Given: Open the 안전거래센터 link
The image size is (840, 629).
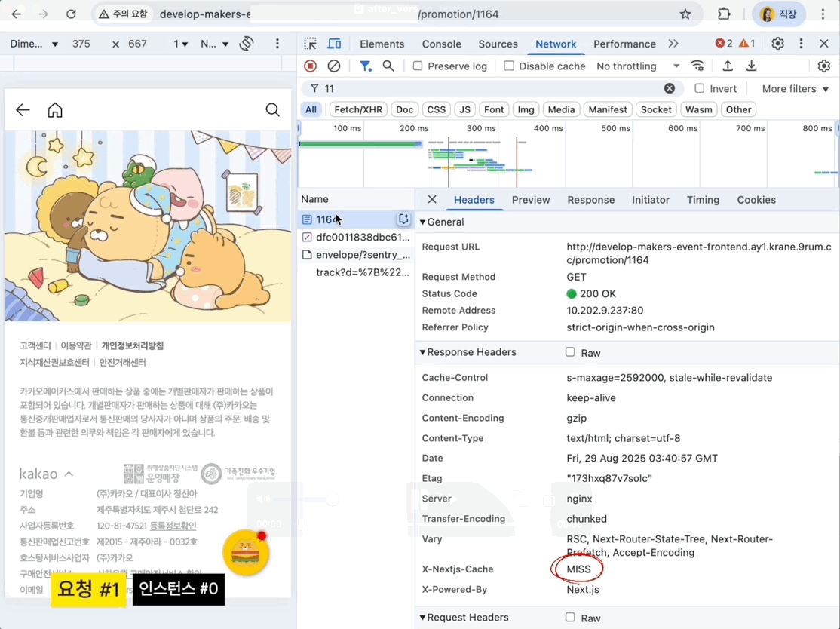Looking at the screenshot, I should tap(122, 362).
